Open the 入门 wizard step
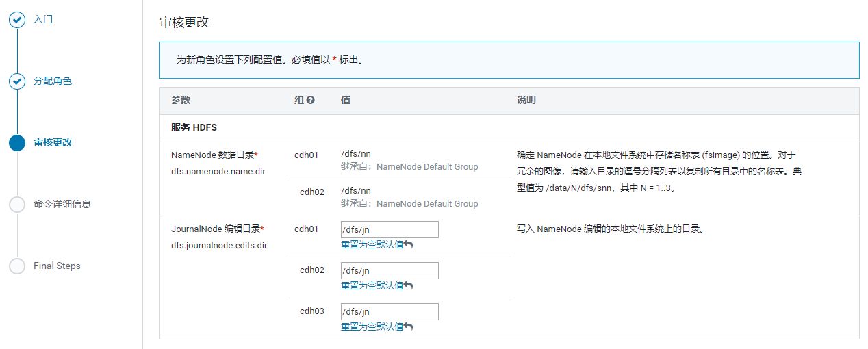This screenshot has height=349, width=868. [43, 19]
